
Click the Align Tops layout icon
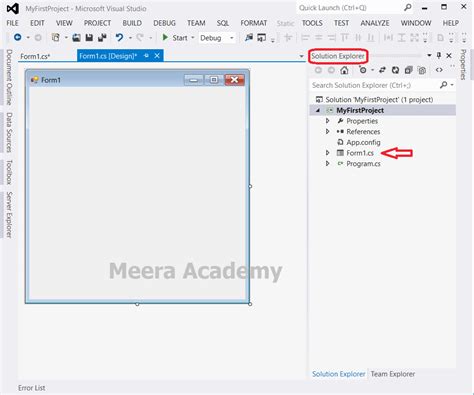(x=345, y=38)
